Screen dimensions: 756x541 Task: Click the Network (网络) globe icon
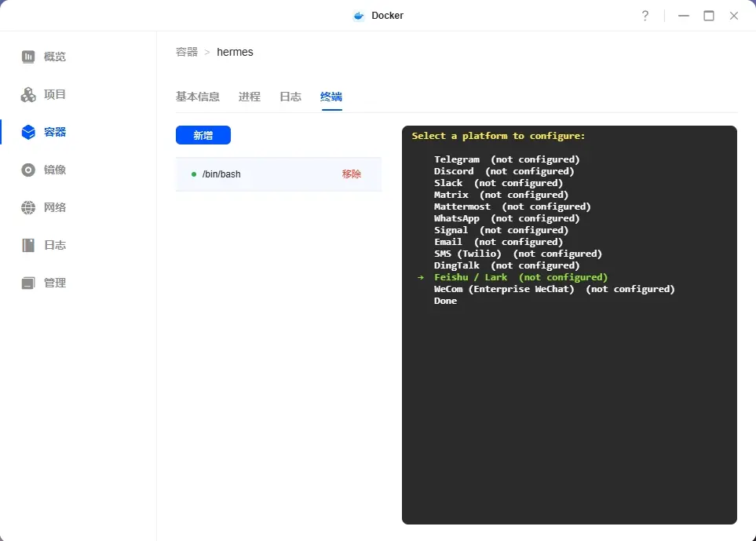pos(28,207)
